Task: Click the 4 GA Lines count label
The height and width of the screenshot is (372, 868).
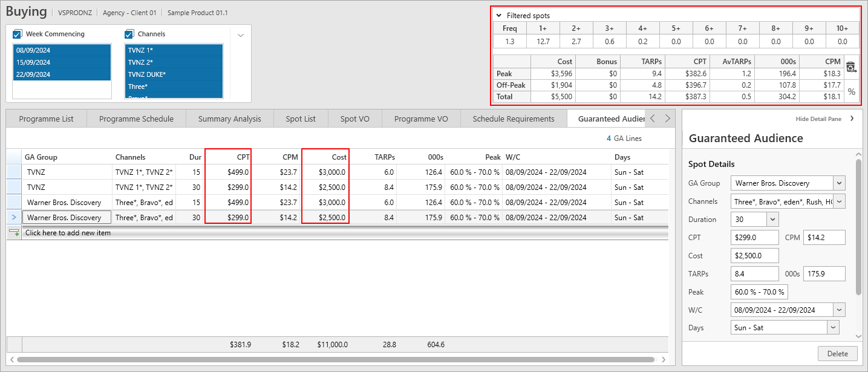Action: tap(624, 139)
